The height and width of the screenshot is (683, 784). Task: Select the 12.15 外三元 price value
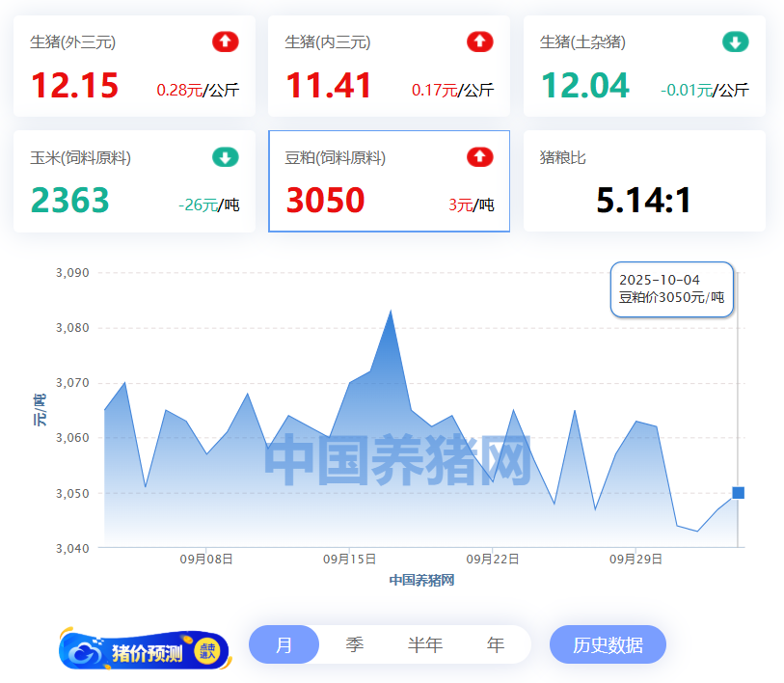74,86
